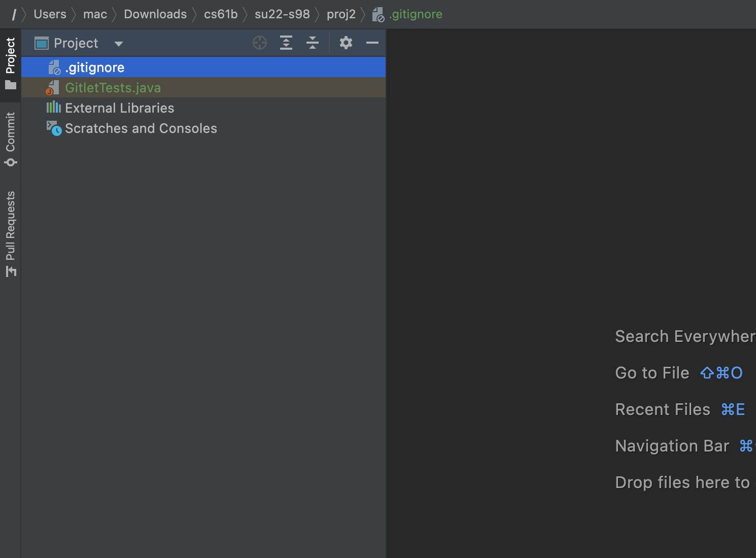Select Scratches and Consoles tree node
This screenshot has width=756, height=558.
tap(141, 128)
